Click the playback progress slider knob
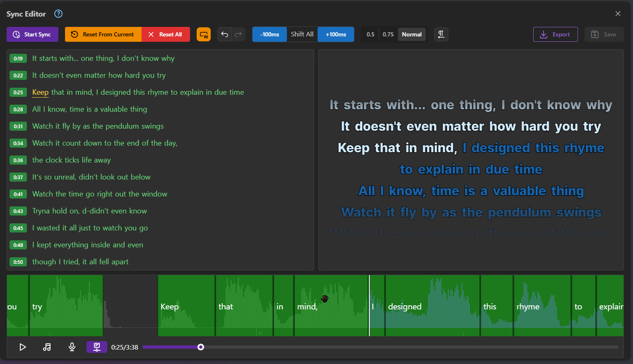Image resolution: width=633 pixels, height=364 pixels. (x=201, y=347)
